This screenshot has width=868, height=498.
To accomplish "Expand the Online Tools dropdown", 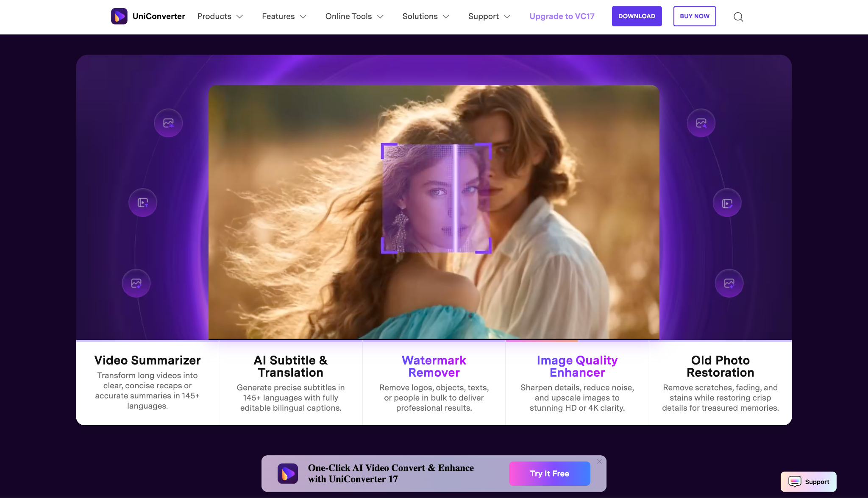I will point(354,16).
